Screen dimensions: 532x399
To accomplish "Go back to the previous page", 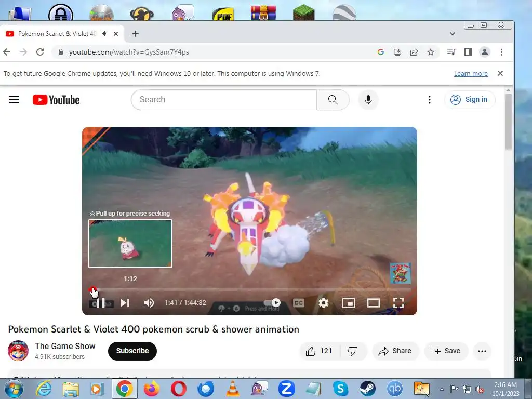I will [7, 52].
